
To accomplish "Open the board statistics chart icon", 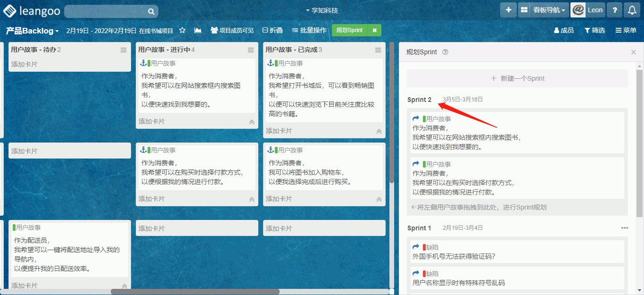I will (198, 30).
